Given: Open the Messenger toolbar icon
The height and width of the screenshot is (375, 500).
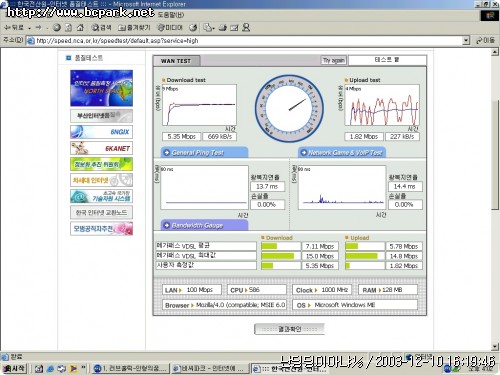Looking at the screenshot, I should 246,28.
